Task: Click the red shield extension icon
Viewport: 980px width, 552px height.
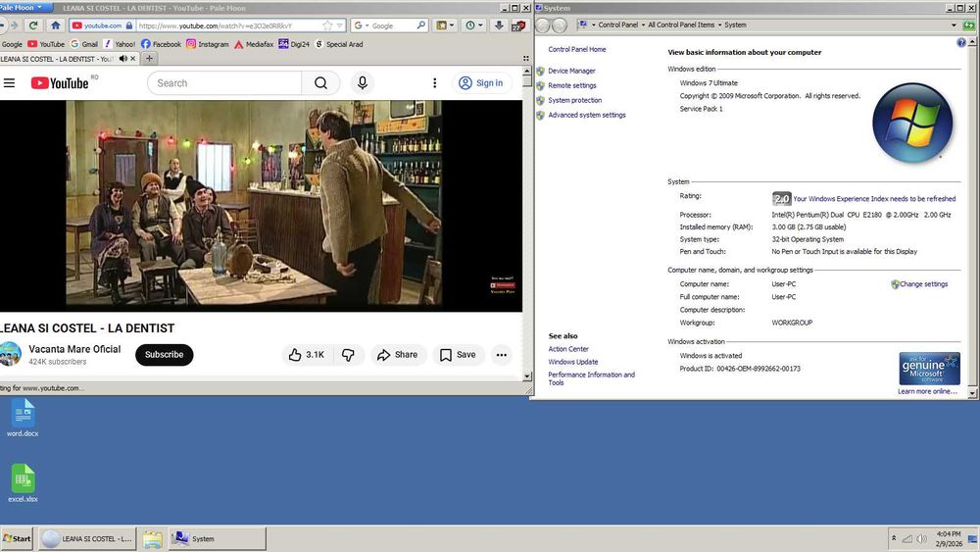Action: pyautogui.click(x=517, y=25)
